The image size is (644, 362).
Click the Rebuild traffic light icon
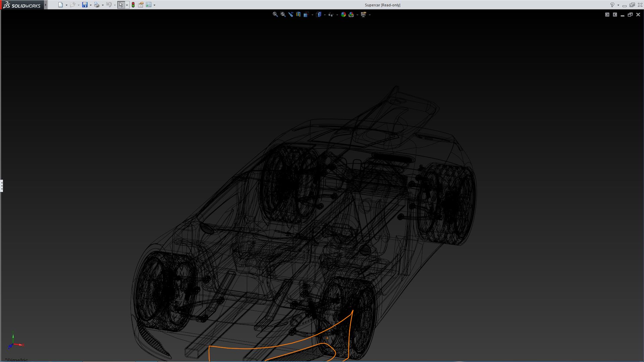(133, 5)
